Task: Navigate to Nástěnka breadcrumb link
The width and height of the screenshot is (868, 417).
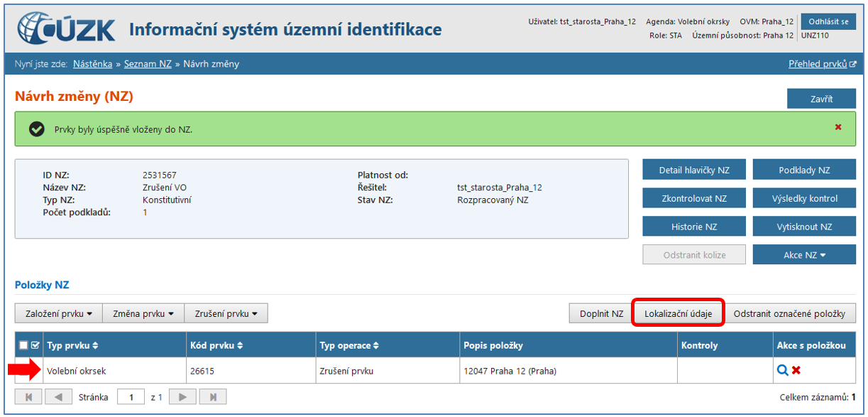Action: click(x=92, y=64)
